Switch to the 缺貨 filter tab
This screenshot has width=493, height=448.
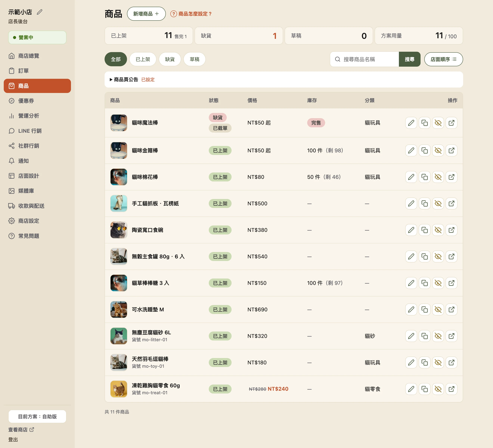click(170, 59)
